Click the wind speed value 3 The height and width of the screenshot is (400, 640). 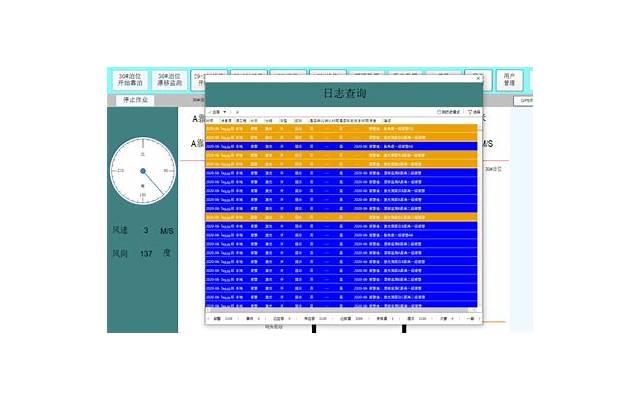click(x=146, y=230)
